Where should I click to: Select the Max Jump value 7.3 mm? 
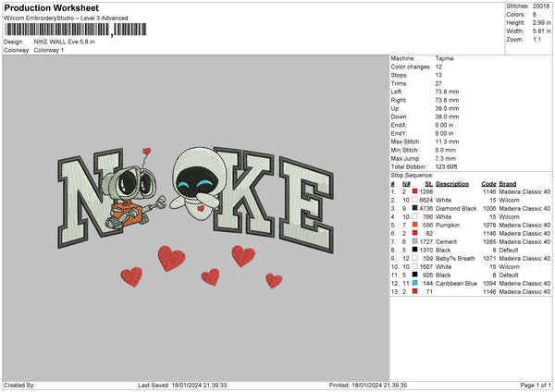pyautogui.click(x=446, y=158)
